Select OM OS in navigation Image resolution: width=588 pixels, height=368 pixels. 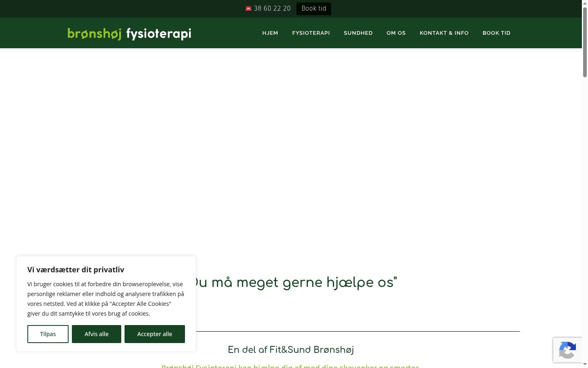pos(396,33)
